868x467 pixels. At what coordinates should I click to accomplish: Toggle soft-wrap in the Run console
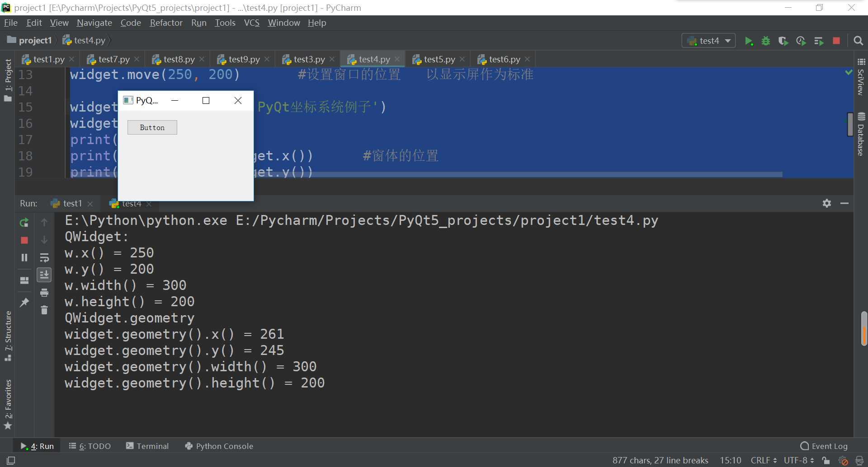tap(44, 257)
